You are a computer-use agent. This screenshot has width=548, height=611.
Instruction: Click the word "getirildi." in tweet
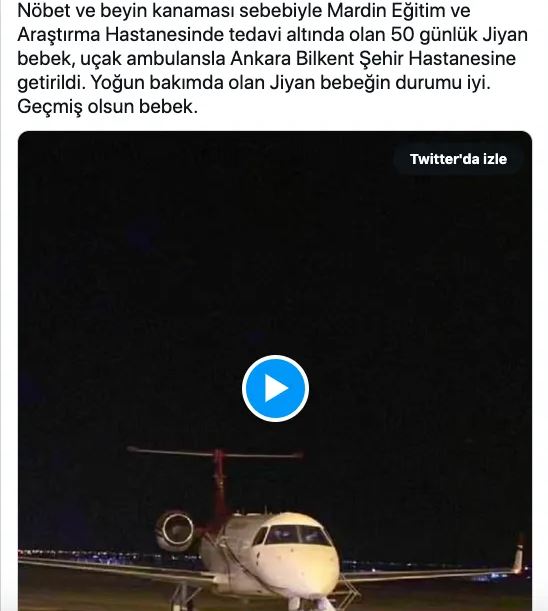[51, 83]
